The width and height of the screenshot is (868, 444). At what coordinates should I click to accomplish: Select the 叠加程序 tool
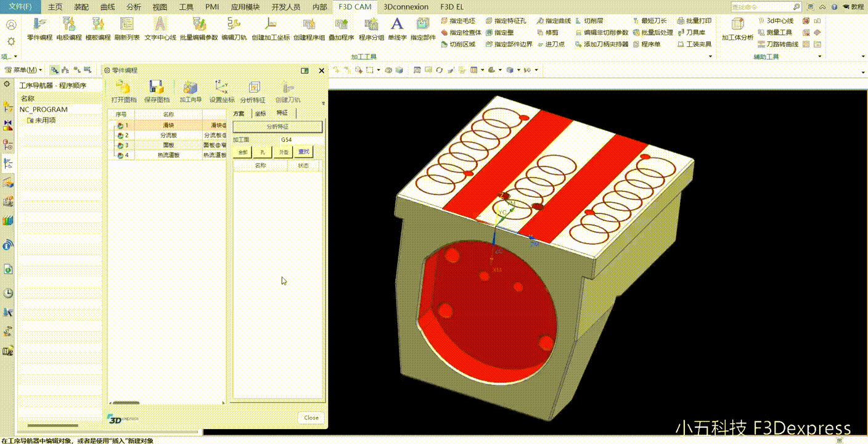(x=341, y=28)
